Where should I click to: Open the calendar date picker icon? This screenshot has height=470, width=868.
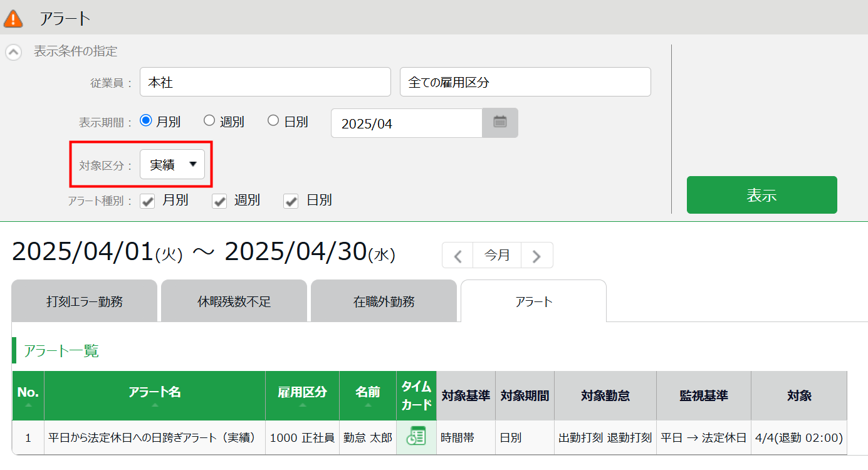[x=499, y=123]
